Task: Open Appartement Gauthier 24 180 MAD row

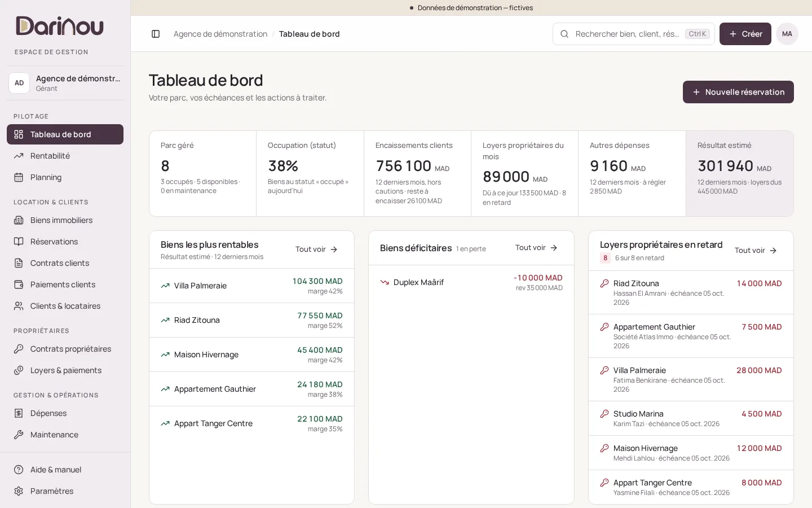Action: (x=251, y=389)
